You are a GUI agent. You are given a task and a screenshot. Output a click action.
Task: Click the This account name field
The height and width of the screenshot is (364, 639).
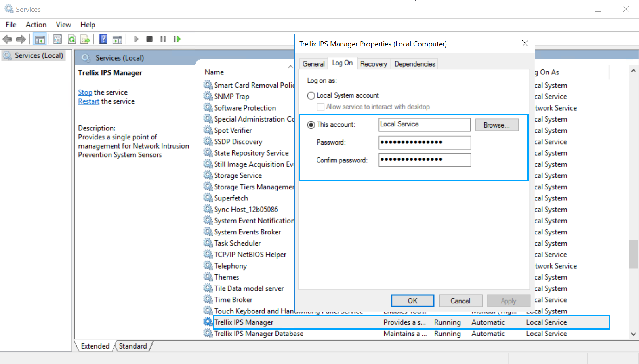pos(424,124)
